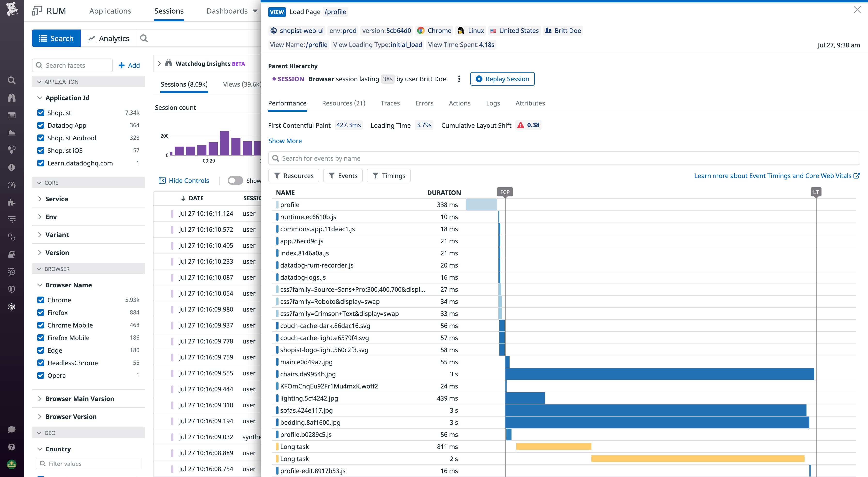868x477 pixels.
Task: Click the Replay Session button
Action: [x=502, y=79]
